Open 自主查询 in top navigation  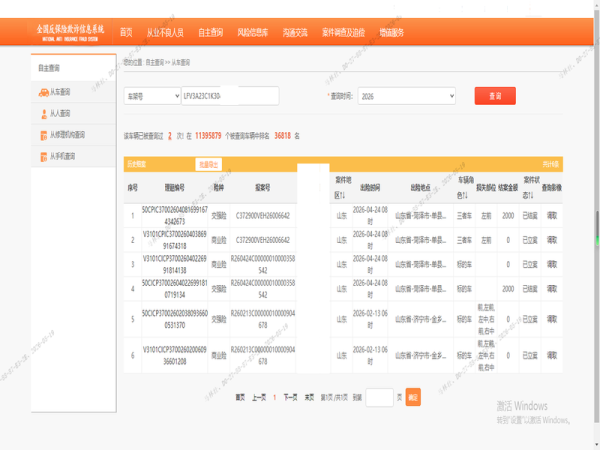click(x=210, y=33)
